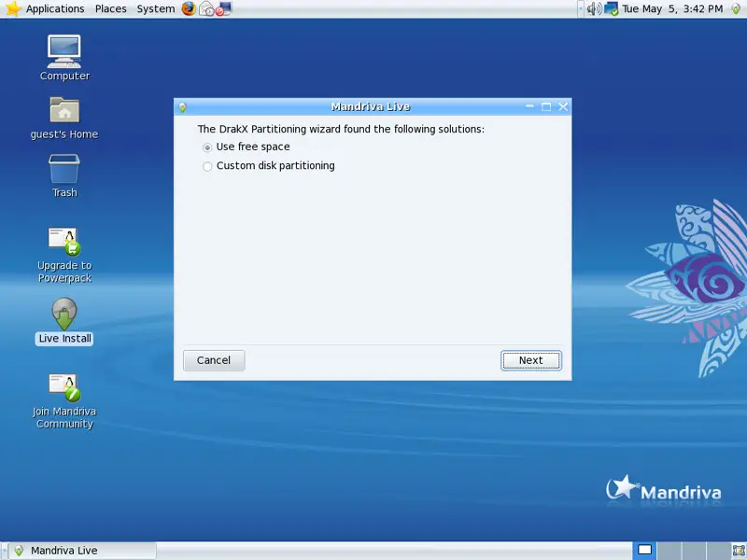Select Join Mandriva Community desktop icon
The width and height of the screenshot is (747, 560).
64,401
